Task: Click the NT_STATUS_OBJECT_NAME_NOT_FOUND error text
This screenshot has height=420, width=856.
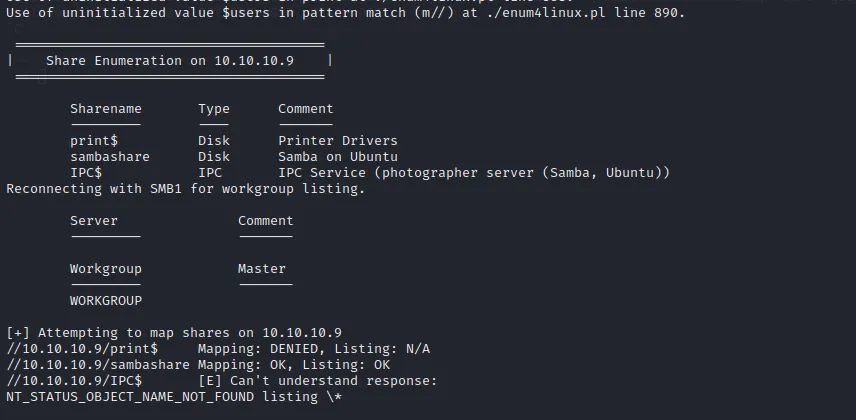Action: click(129, 397)
